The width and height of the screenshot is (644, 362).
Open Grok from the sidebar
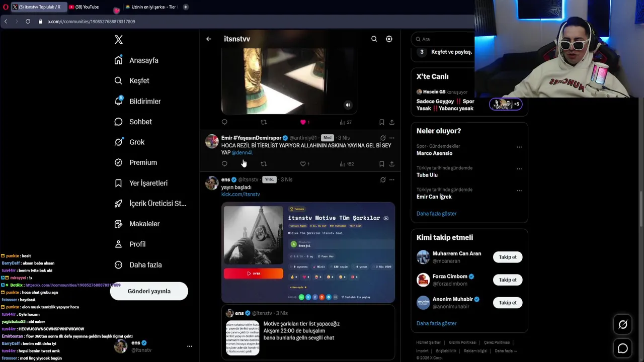(x=129, y=142)
